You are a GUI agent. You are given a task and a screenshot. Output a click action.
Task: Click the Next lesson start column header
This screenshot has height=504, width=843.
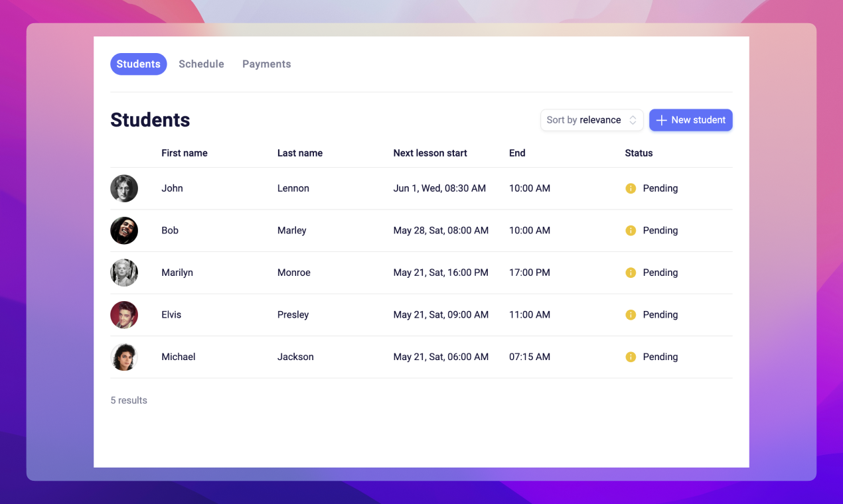[x=430, y=153]
